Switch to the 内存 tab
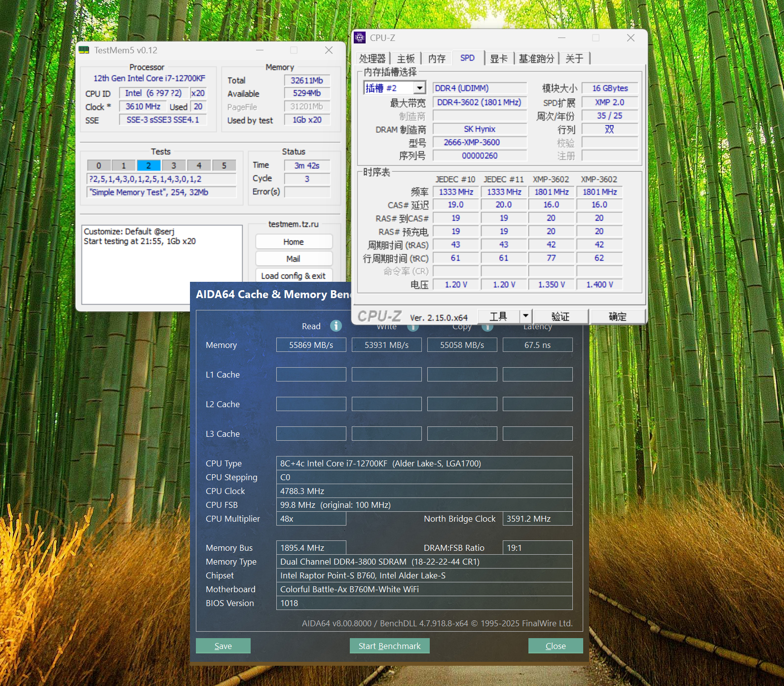This screenshot has width=784, height=686. (437, 58)
